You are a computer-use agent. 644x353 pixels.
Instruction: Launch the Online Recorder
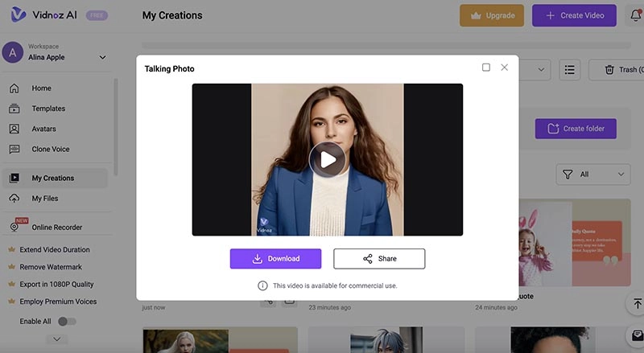pyautogui.click(x=56, y=228)
